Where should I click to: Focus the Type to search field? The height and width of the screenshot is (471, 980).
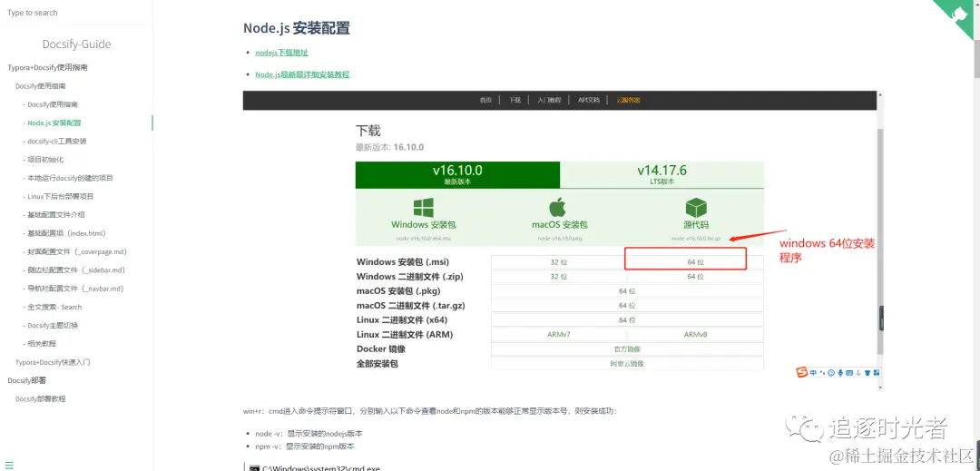click(x=76, y=13)
